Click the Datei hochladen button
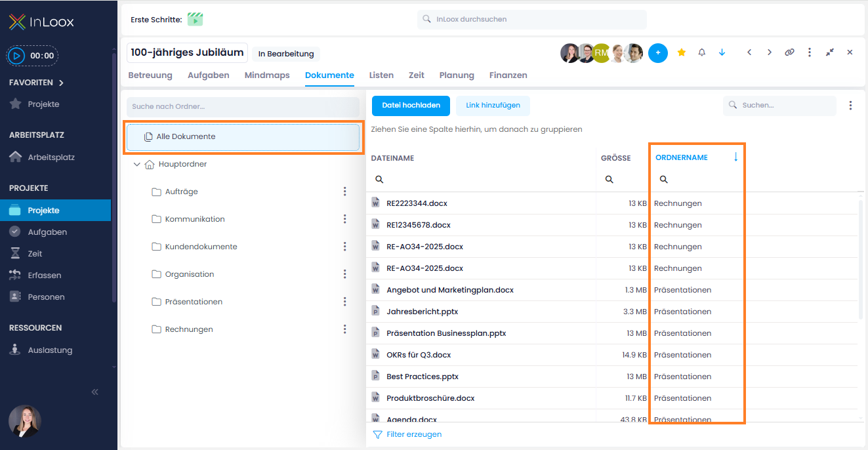This screenshot has height=450, width=868. pyautogui.click(x=411, y=106)
